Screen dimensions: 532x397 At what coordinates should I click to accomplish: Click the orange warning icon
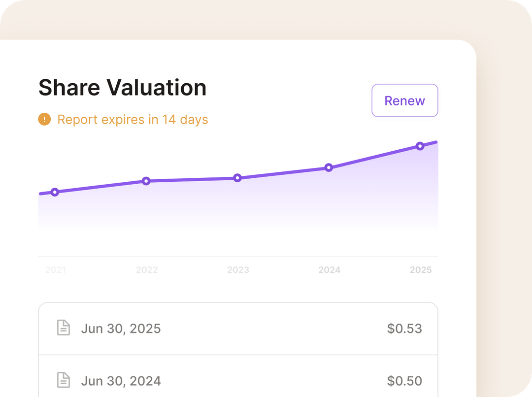pyautogui.click(x=44, y=119)
